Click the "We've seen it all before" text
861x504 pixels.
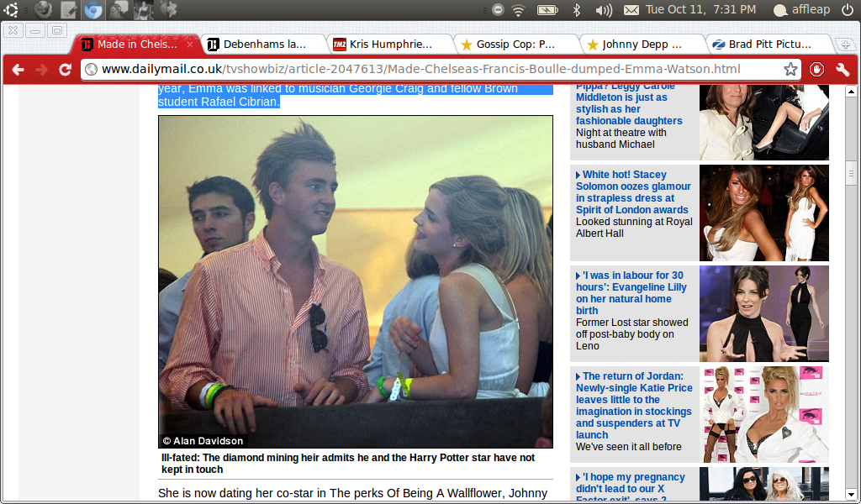(x=629, y=447)
